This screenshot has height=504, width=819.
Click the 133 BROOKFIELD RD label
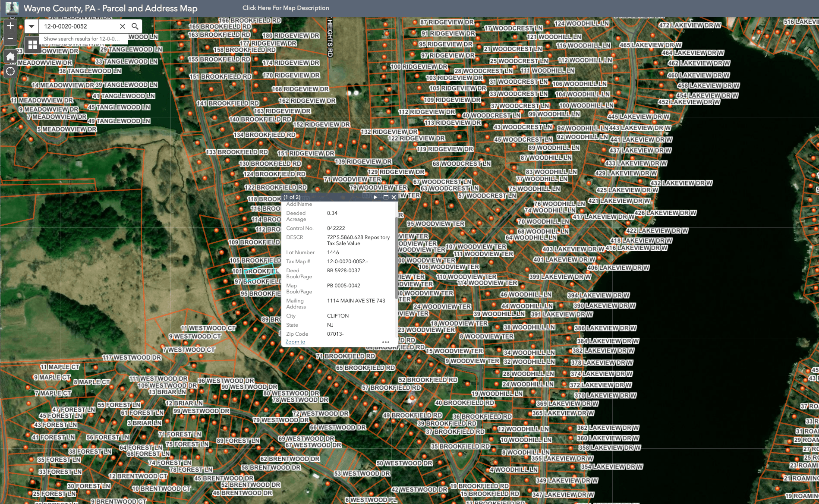click(x=237, y=152)
